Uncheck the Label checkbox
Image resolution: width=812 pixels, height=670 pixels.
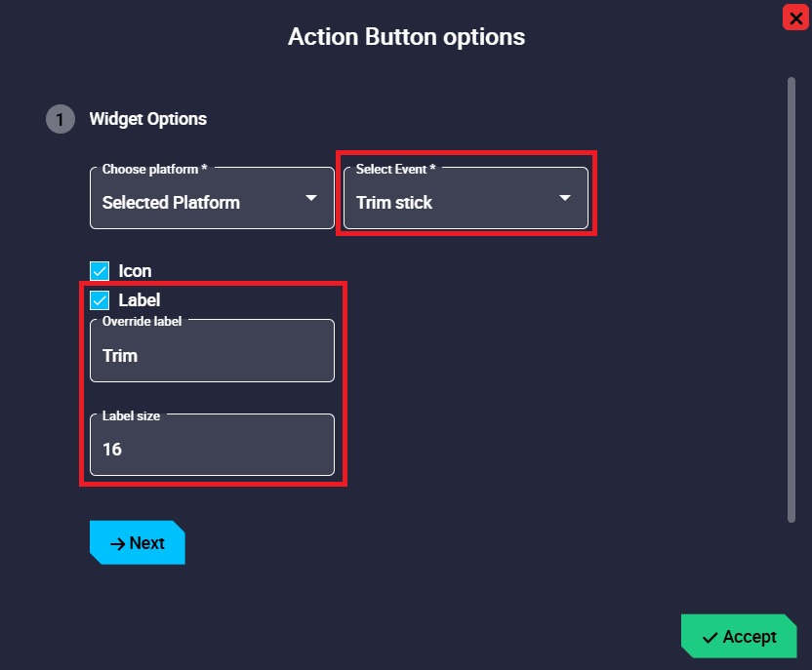coord(100,300)
